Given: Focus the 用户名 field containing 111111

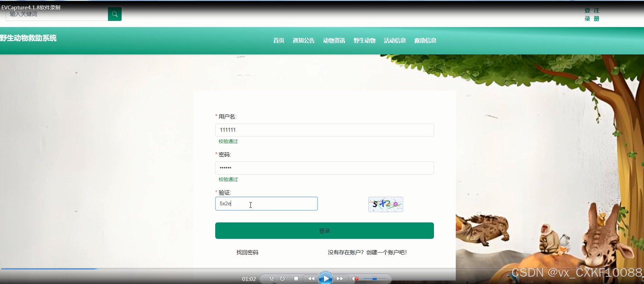Looking at the screenshot, I should (325, 130).
